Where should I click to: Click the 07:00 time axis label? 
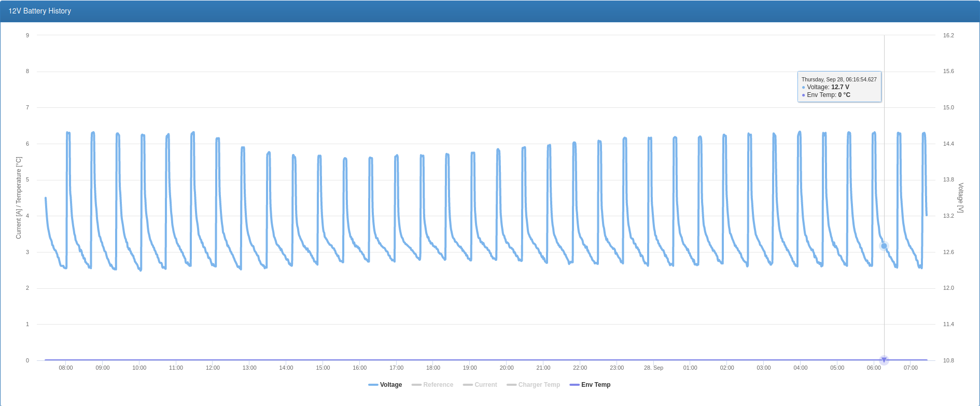(x=911, y=368)
